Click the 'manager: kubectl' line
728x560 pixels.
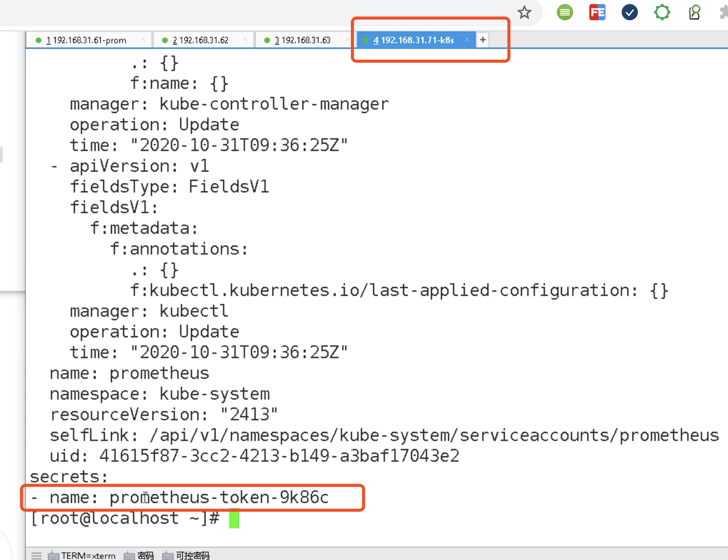pos(149,311)
